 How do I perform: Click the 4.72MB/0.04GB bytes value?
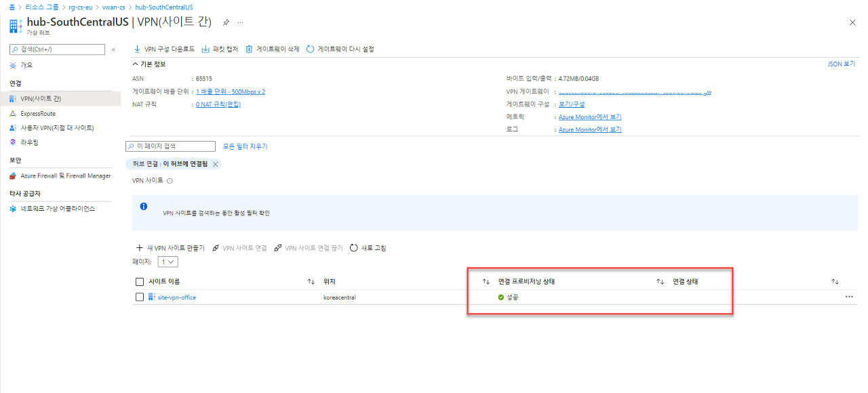[578, 79]
